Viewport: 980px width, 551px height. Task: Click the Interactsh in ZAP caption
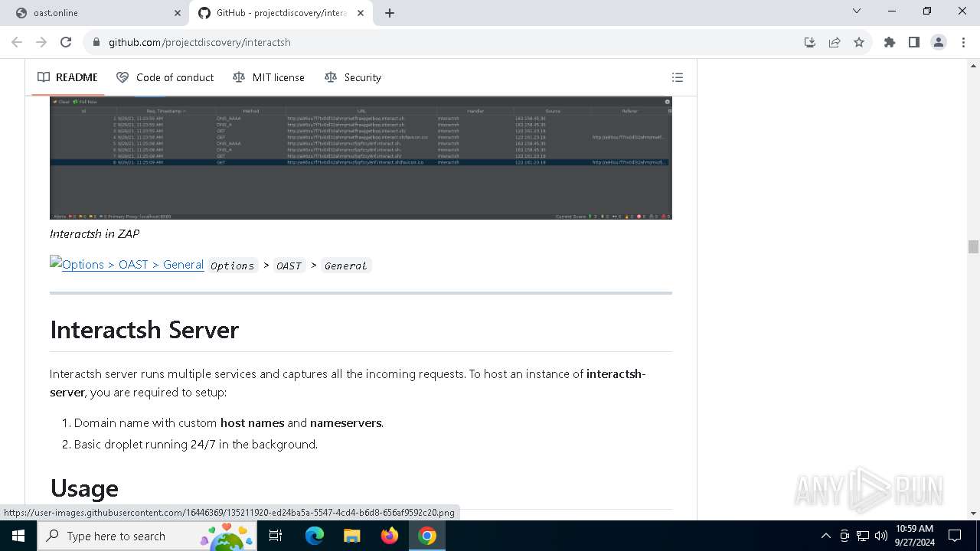94,233
